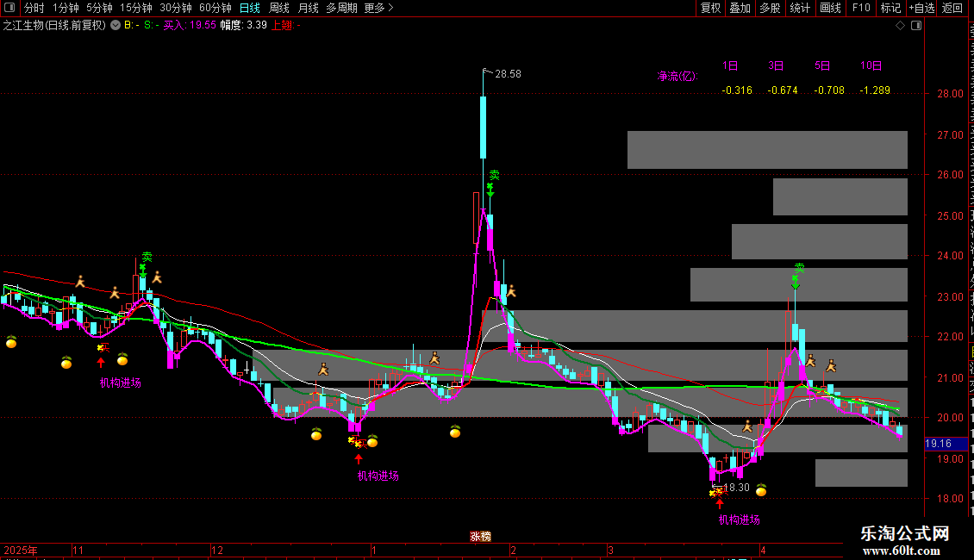Click month 4 on the time axis
This screenshot has height=560, width=974.
(x=764, y=550)
